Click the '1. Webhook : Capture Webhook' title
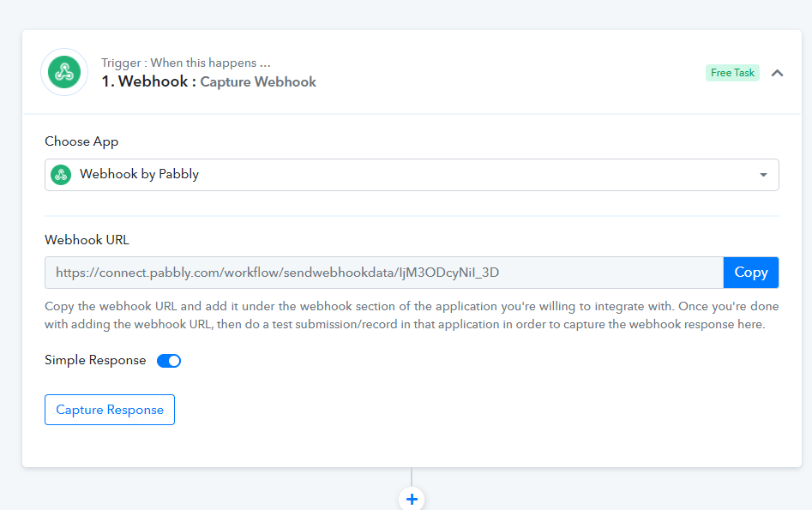Screen dimensions: 812x510 click(208, 81)
